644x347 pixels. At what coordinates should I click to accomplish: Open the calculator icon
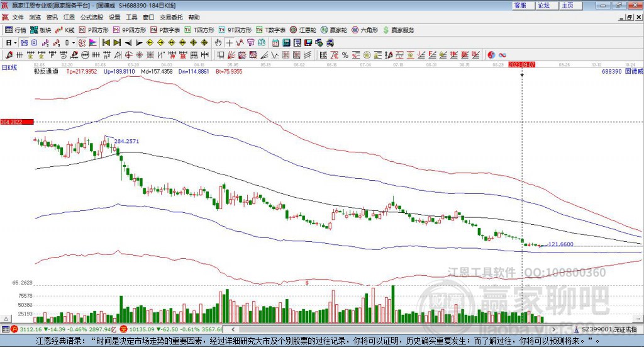tap(286, 43)
